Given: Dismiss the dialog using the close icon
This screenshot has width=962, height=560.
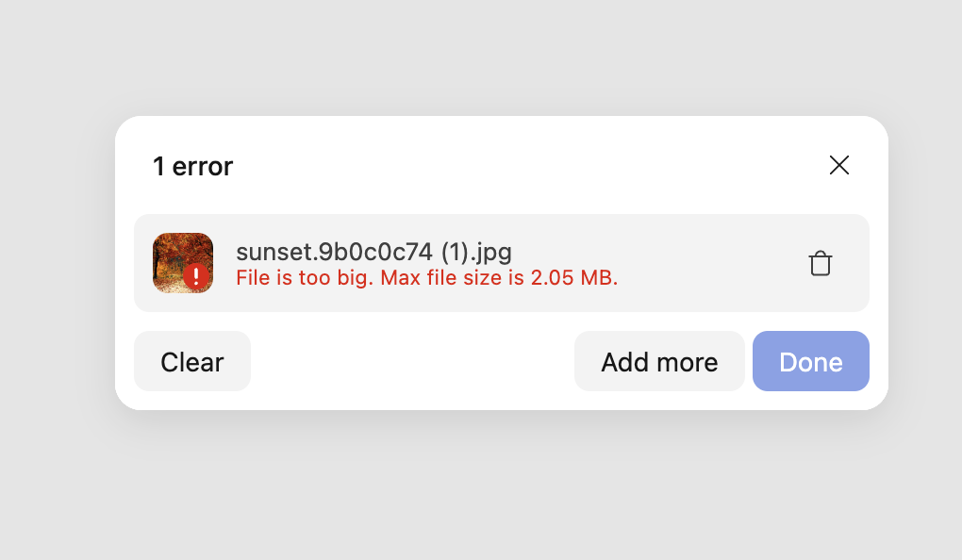Looking at the screenshot, I should tap(839, 165).
